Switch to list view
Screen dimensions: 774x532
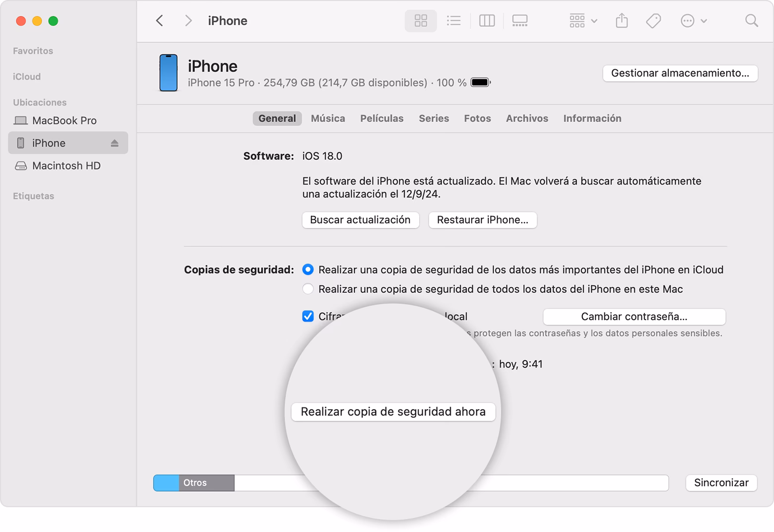(x=453, y=21)
